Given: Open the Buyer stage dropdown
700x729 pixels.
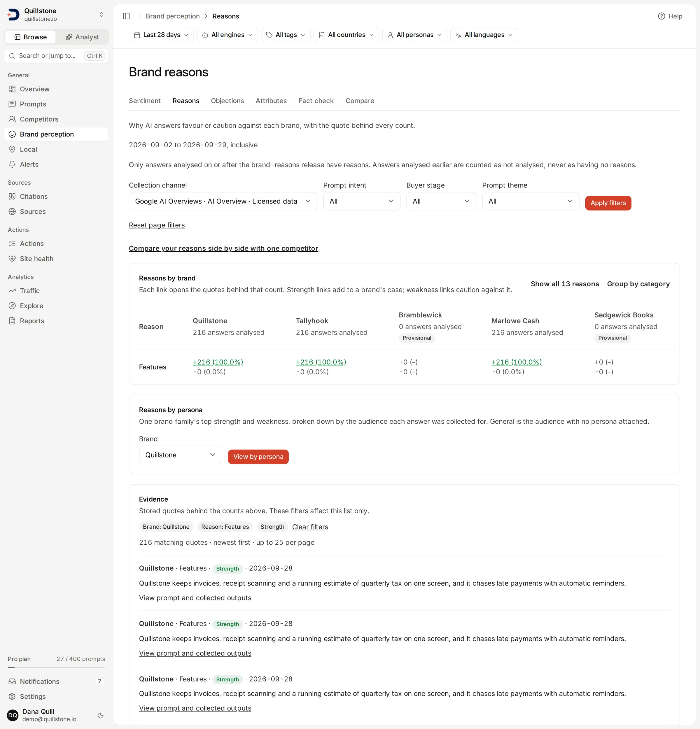Looking at the screenshot, I should point(441,201).
